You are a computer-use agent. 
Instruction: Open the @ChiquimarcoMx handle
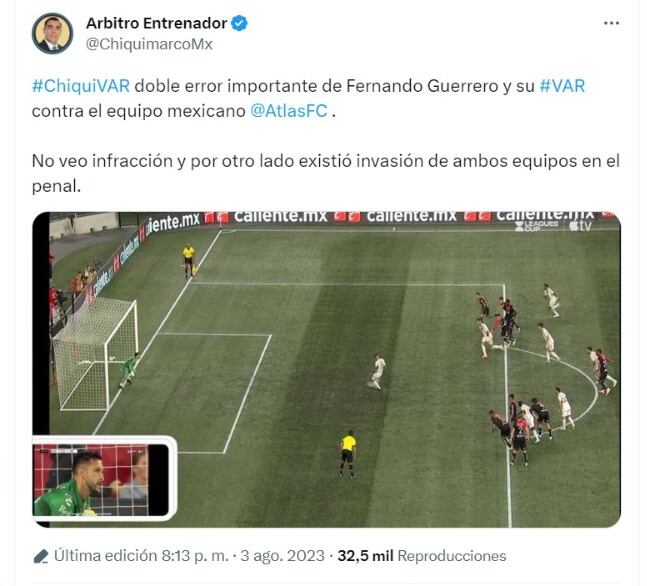tap(149, 44)
